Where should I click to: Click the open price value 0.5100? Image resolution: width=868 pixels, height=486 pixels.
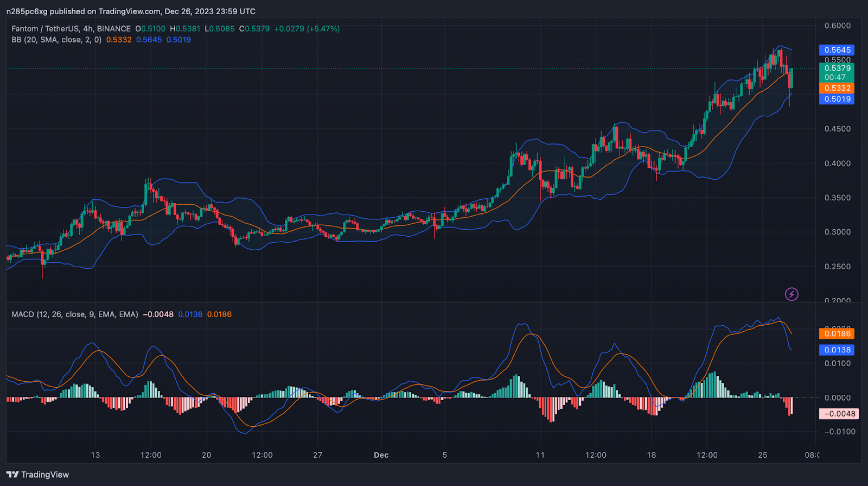click(154, 29)
